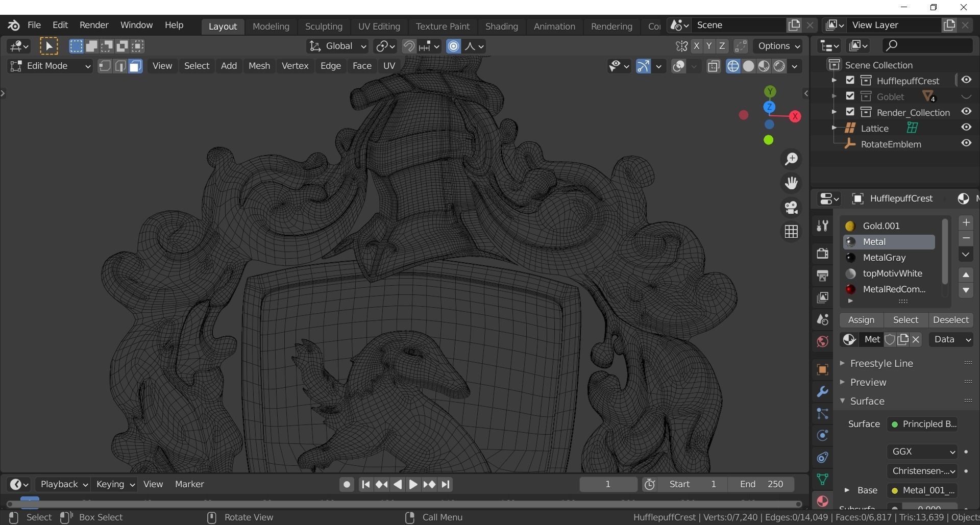Toggle Z axis mirror
Viewport: 980px width, 525px height.
pyautogui.click(x=722, y=46)
